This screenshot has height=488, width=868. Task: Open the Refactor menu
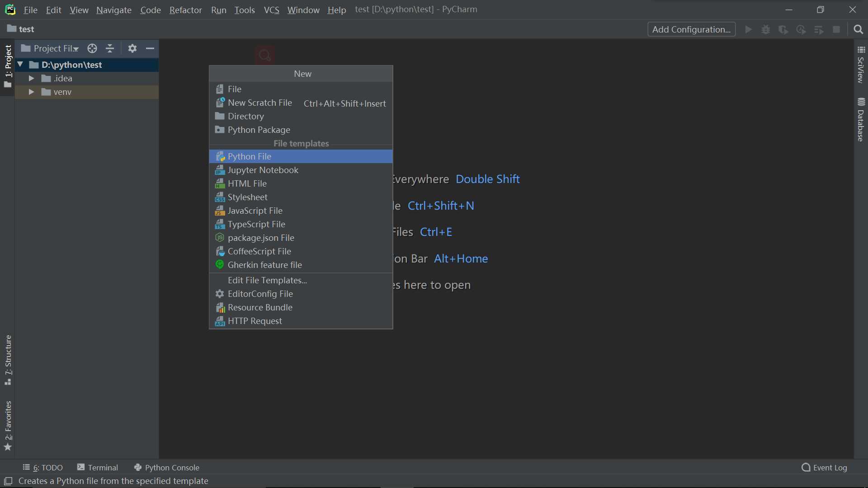tap(185, 9)
